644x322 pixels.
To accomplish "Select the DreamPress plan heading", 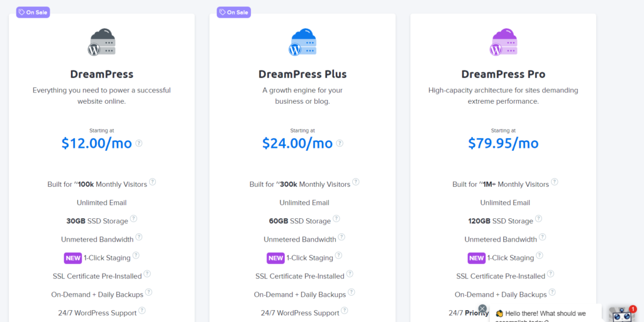I will click(102, 74).
